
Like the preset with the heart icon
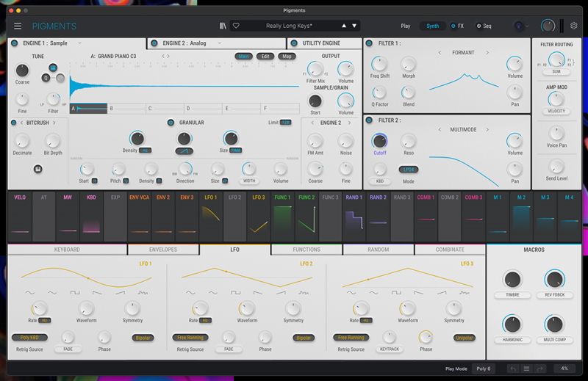tap(236, 26)
